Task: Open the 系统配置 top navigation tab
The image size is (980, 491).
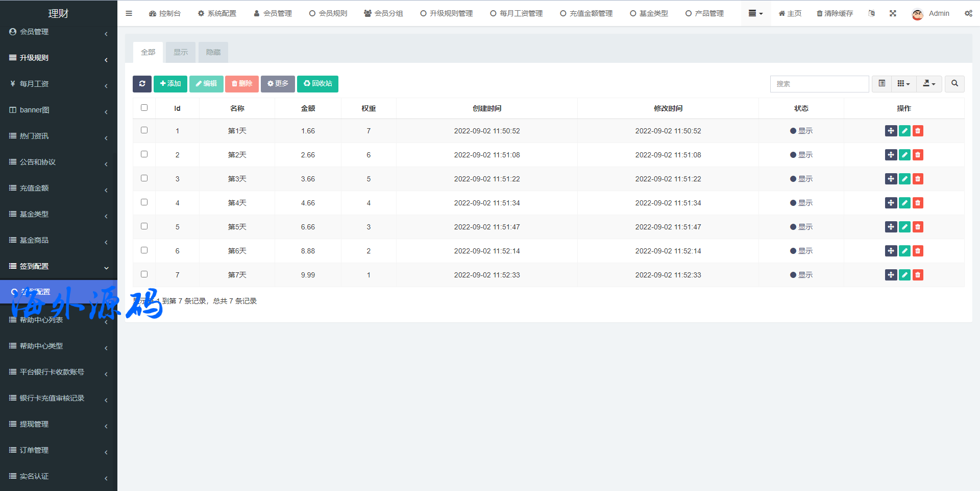Action: [x=217, y=13]
